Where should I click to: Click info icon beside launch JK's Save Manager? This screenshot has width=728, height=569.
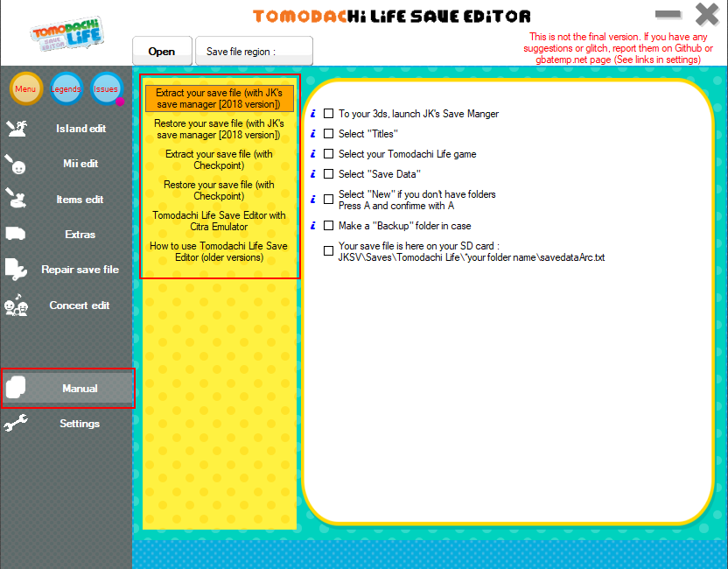(x=313, y=113)
